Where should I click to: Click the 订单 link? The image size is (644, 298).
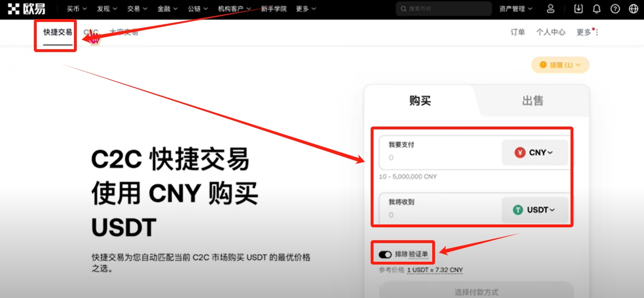[x=518, y=32]
